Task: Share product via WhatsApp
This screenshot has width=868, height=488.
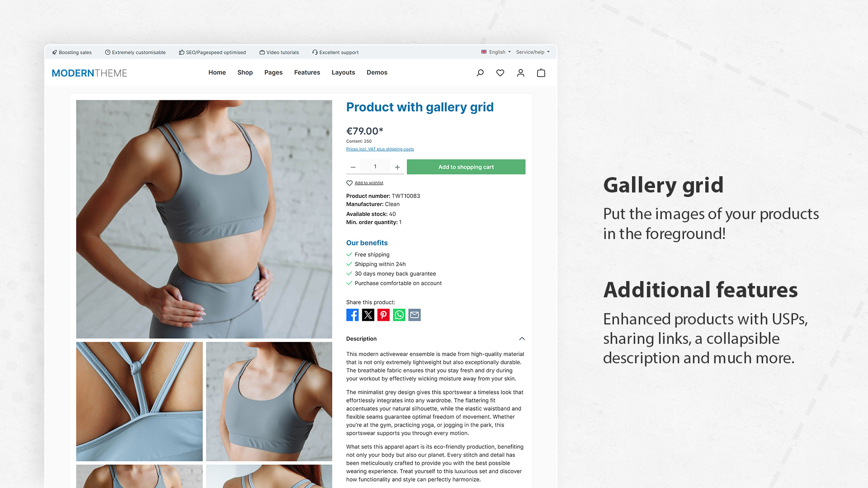Action: coord(399,315)
